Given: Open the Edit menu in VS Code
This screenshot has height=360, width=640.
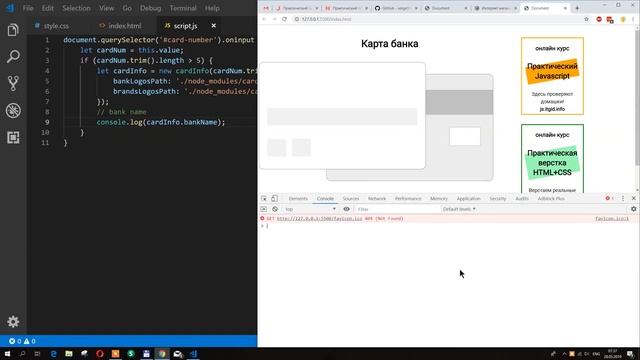Looking at the screenshot, I should pyautogui.click(x=47, y=8).
